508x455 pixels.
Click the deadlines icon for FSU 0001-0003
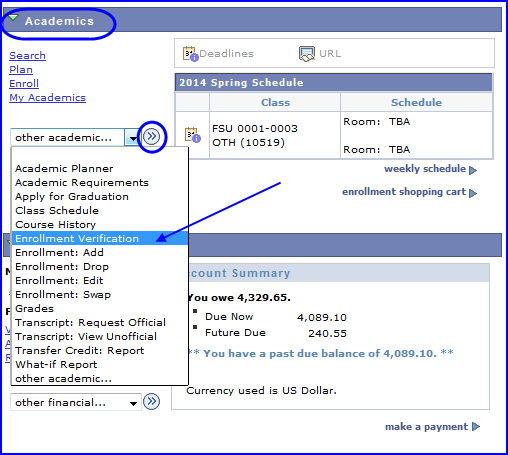coord(193,135)
